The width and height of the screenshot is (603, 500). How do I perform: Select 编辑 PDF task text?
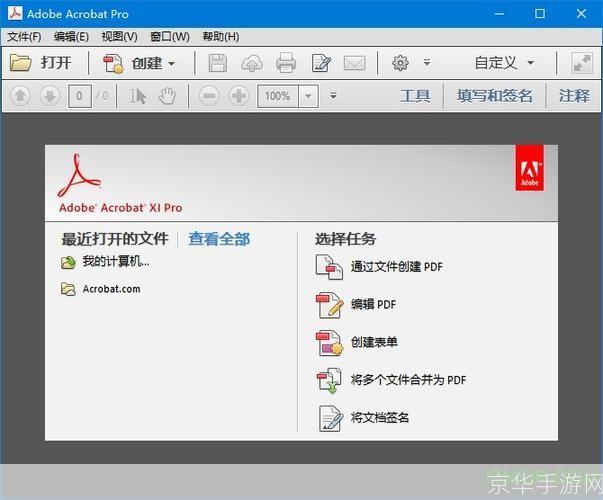coord(373,304)
